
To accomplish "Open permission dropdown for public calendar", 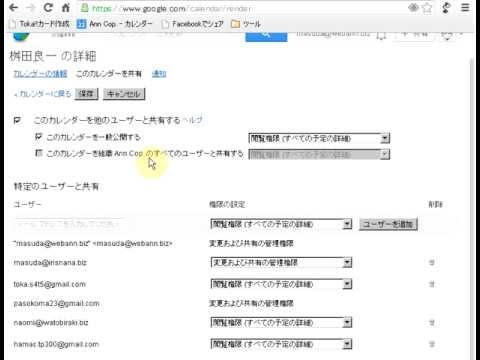I will pos(319,138).
